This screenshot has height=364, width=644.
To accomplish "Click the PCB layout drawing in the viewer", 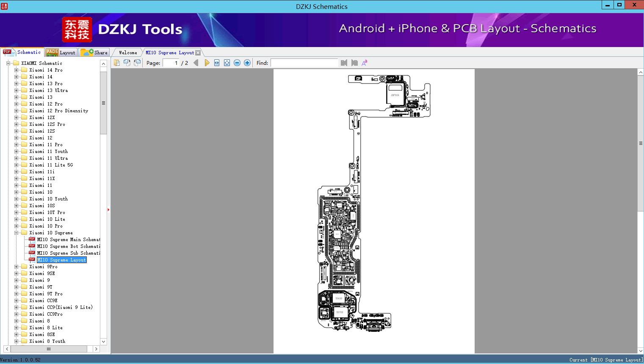I will point(374,203).
